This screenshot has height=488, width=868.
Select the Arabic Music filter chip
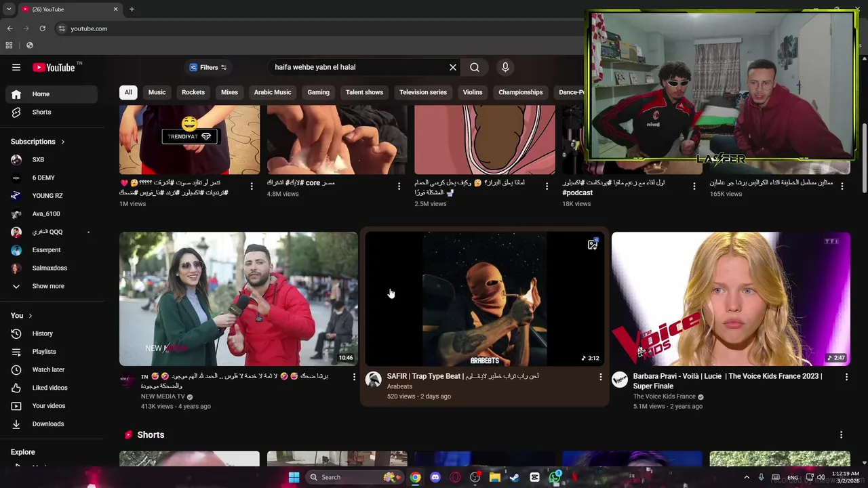tap(273, 92)
